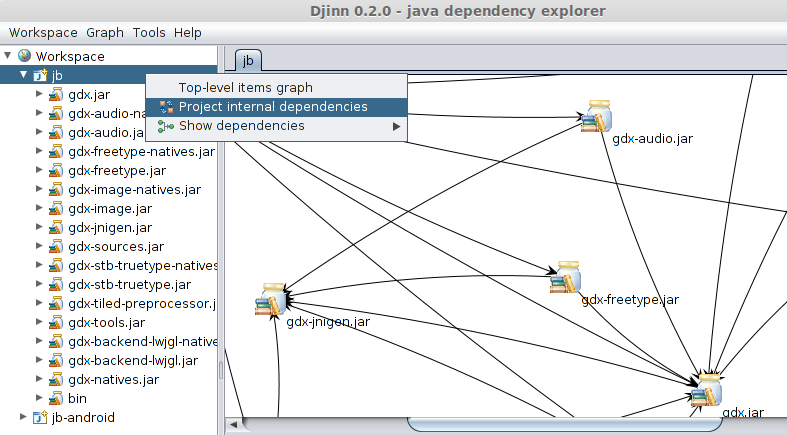Click the jb-android project icon
The image size is (787, 435).
tap(40, 417)
